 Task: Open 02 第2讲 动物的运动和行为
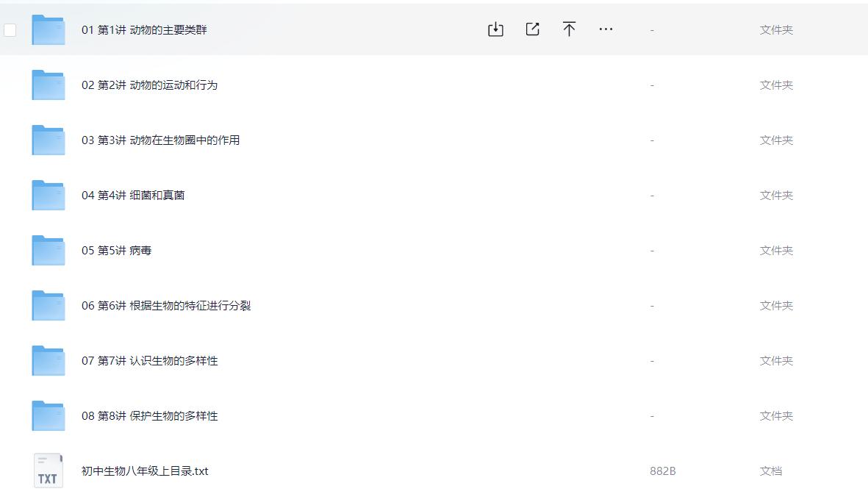149,85
